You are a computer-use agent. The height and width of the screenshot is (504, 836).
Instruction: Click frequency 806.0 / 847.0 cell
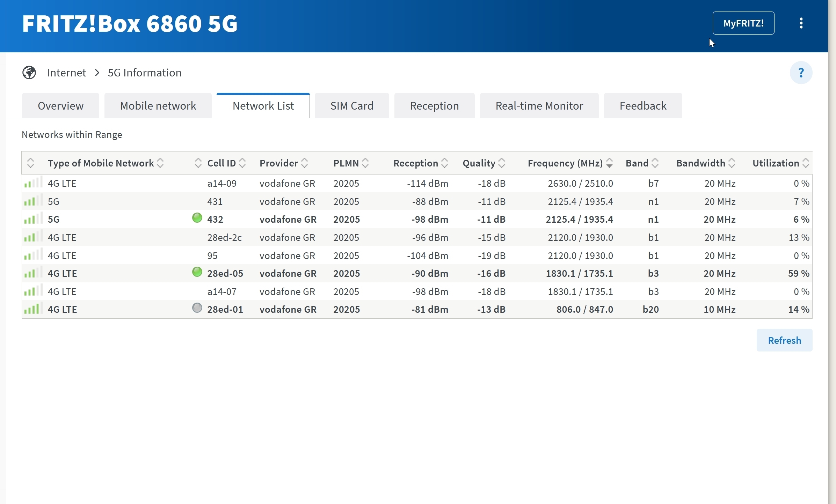(585, 309)
